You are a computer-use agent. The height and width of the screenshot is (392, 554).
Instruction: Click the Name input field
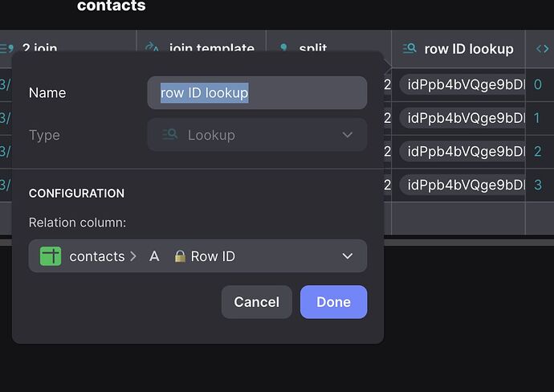(x=257, y=93)
